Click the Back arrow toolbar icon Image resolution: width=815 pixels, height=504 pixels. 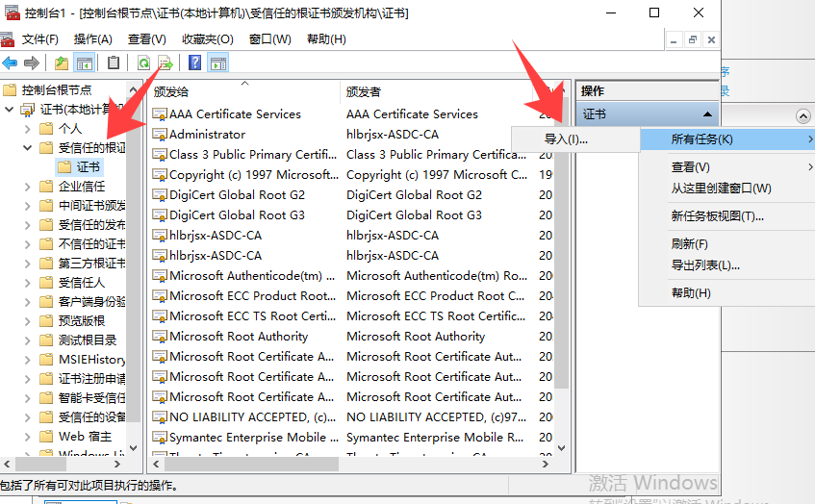point(11,63)
